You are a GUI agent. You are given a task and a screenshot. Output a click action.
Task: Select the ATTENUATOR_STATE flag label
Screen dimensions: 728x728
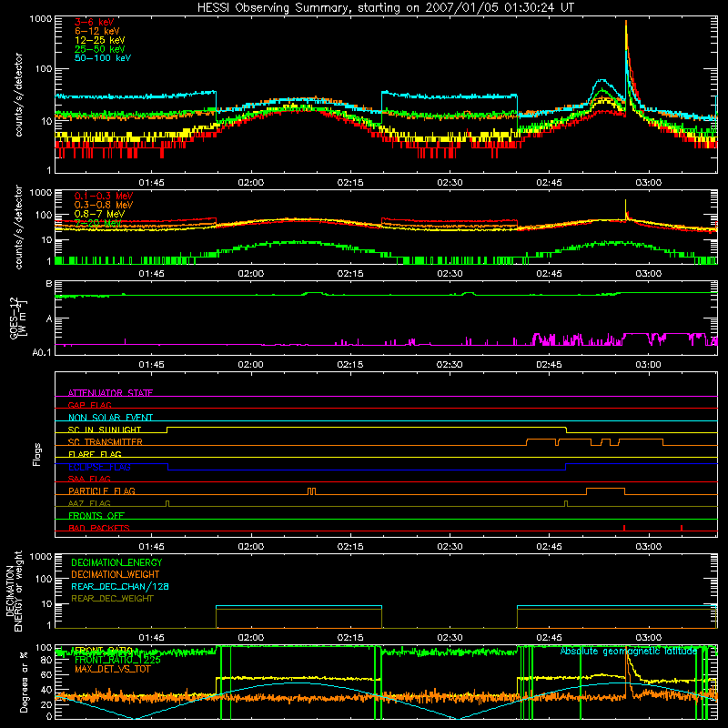110,393
